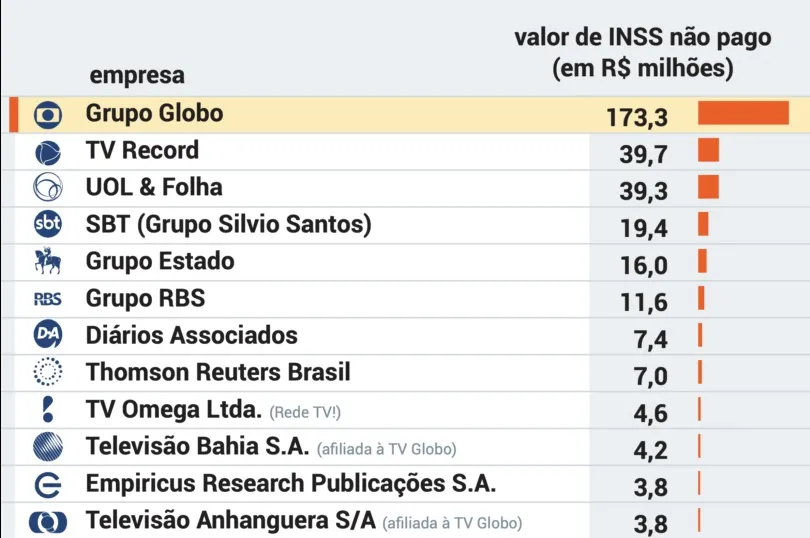
Task: Click the Diários Associados D.A logo
Action: [x=48, y=334]
